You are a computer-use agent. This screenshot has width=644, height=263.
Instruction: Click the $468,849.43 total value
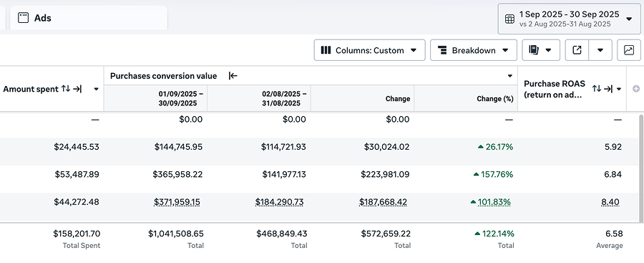pos(282,234)
